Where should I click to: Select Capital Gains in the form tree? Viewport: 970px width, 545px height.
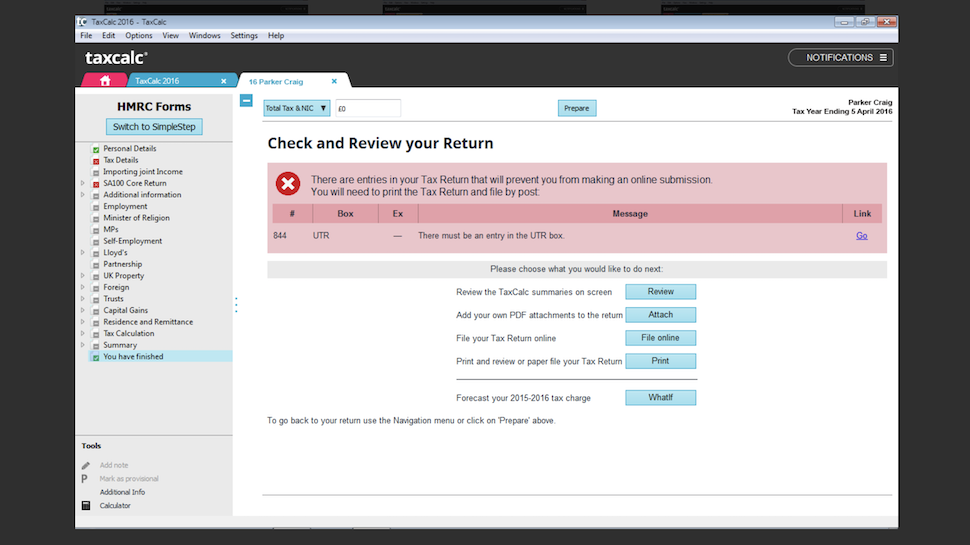(126, 311)
